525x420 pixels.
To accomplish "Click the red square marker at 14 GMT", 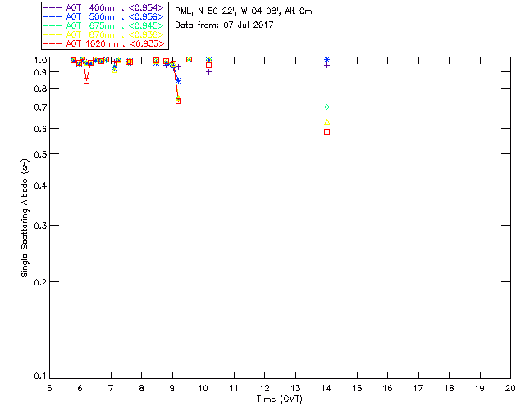I will (x=326, y=131).
